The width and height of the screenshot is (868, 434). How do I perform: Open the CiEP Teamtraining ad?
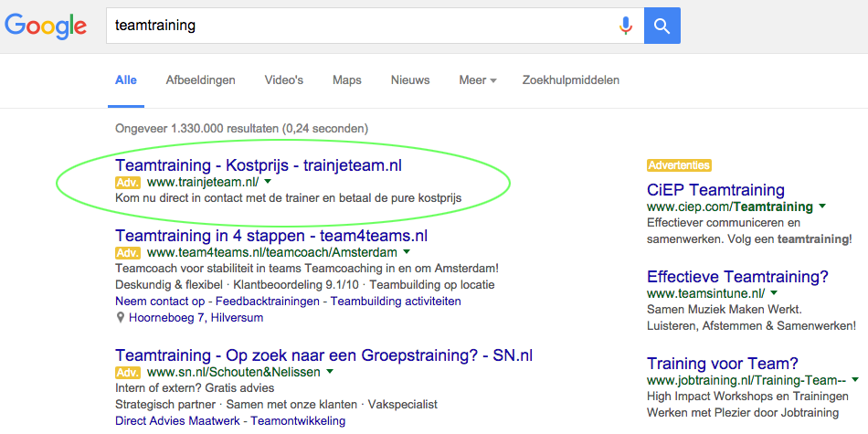(715, 190)
